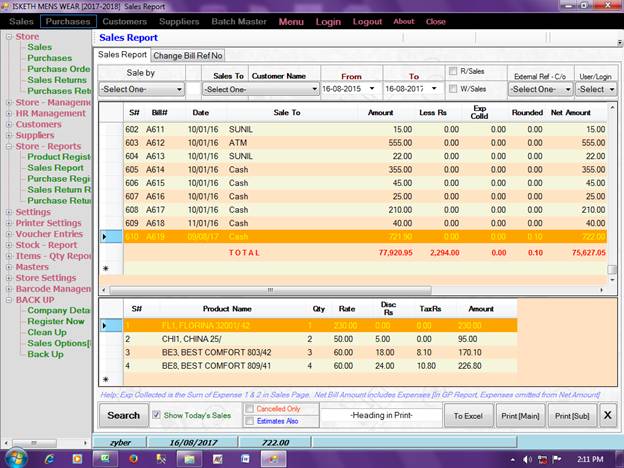The height and width of the screenshot is (468, 624).
Task: Enable the Cancelled Only checkbox
Action: 248,409
